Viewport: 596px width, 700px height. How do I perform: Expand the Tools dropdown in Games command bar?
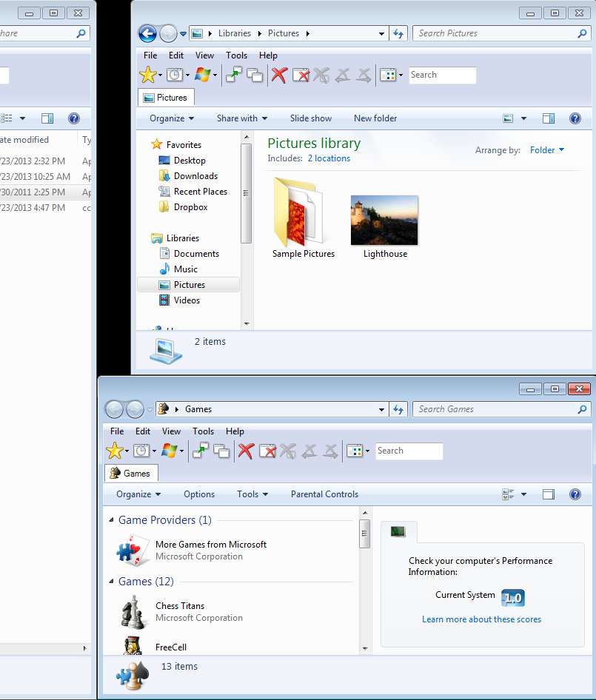pyautogui.click(x=252, y=494)
